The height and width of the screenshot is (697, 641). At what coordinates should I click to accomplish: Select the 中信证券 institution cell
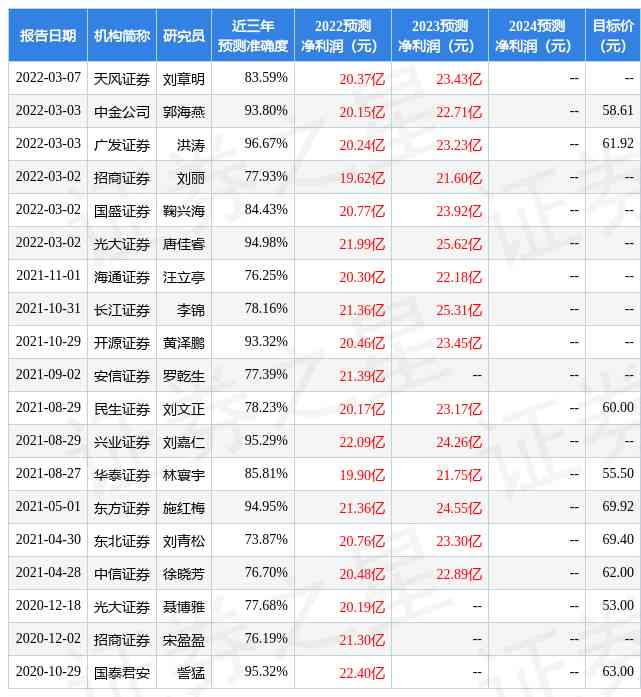[122, 574]
